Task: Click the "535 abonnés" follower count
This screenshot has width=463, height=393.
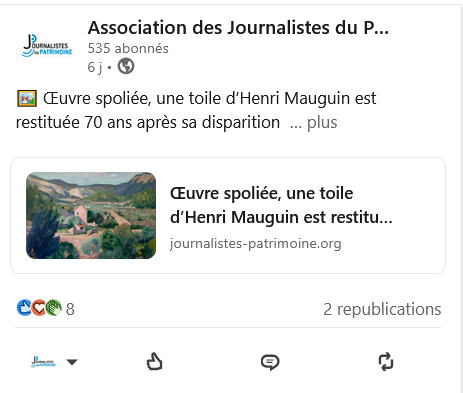Action: [x=128, y=48]
